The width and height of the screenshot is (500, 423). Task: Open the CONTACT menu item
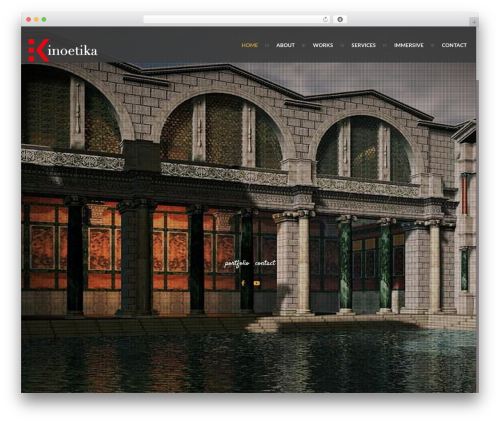click(x=454, y=45)
